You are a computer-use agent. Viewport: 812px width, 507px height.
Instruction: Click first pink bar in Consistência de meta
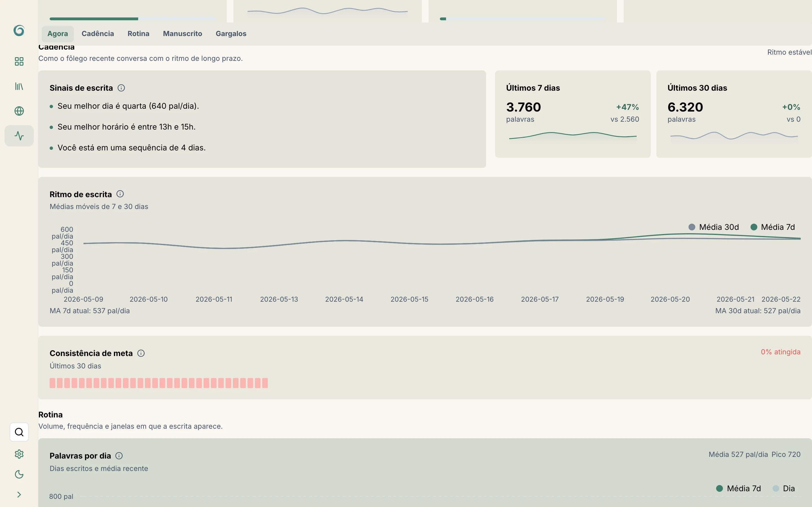pyautogui.click(x=52, y=383)
